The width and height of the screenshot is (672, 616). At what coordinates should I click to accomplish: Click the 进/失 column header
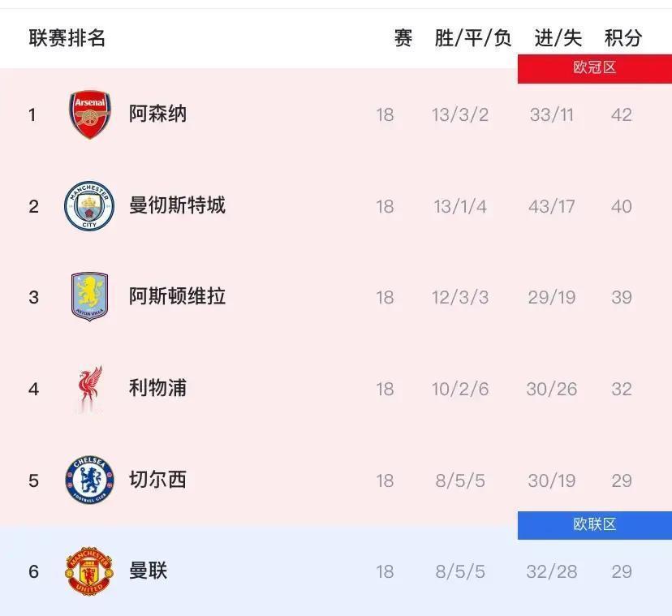click(x=558, y=38)
